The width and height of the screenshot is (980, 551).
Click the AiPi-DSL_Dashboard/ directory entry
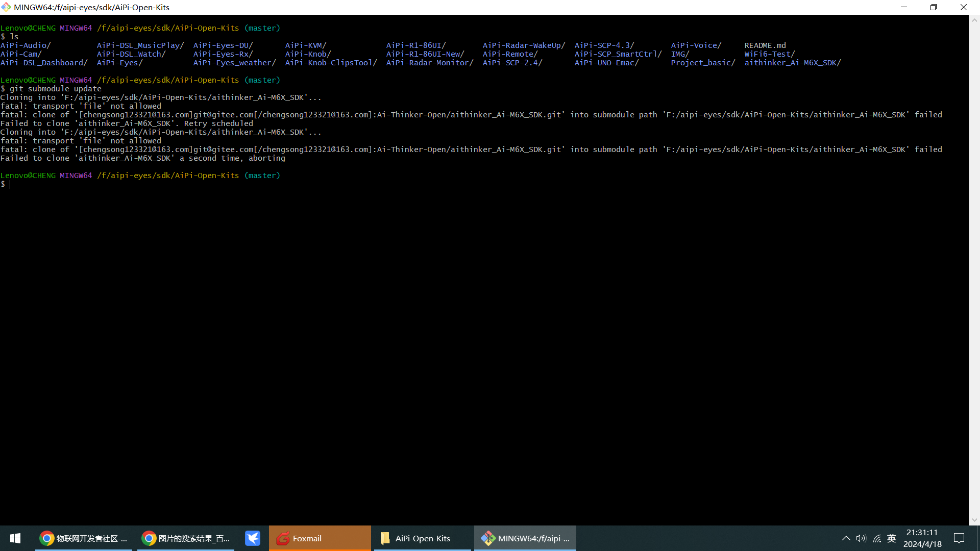(44, 63)
